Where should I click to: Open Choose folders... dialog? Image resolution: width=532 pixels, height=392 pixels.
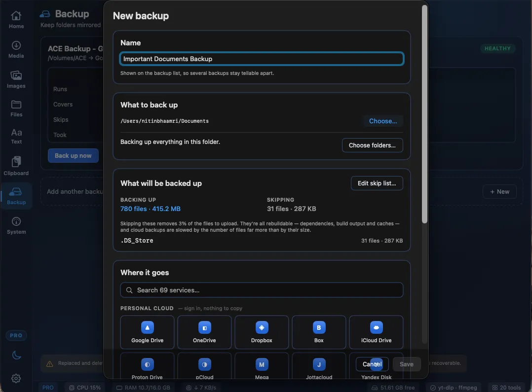click(x=372, y=145)
